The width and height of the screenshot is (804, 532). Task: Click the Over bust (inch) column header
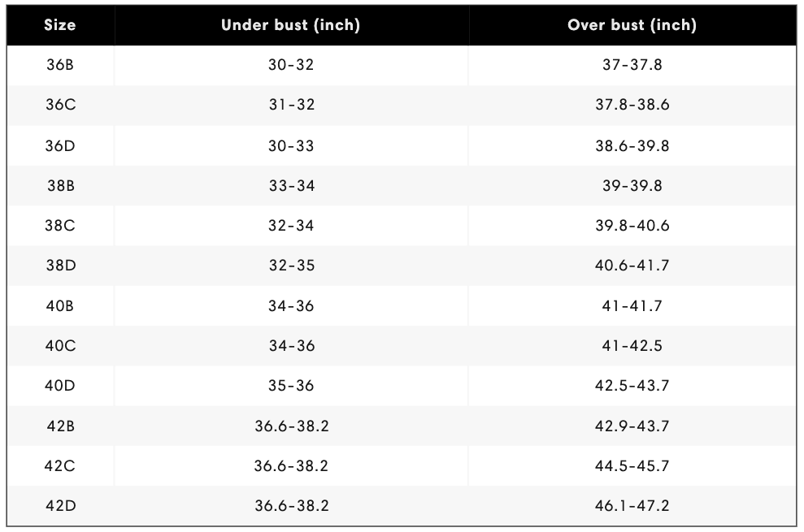[x=632, y=25]
